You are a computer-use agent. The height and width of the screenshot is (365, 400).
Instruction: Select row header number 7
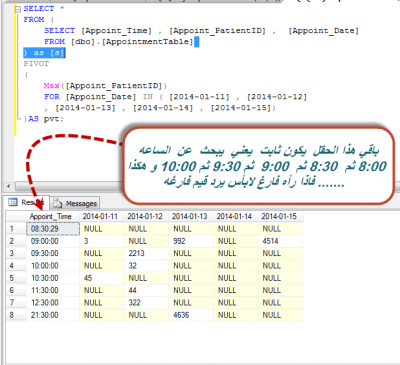16,303
